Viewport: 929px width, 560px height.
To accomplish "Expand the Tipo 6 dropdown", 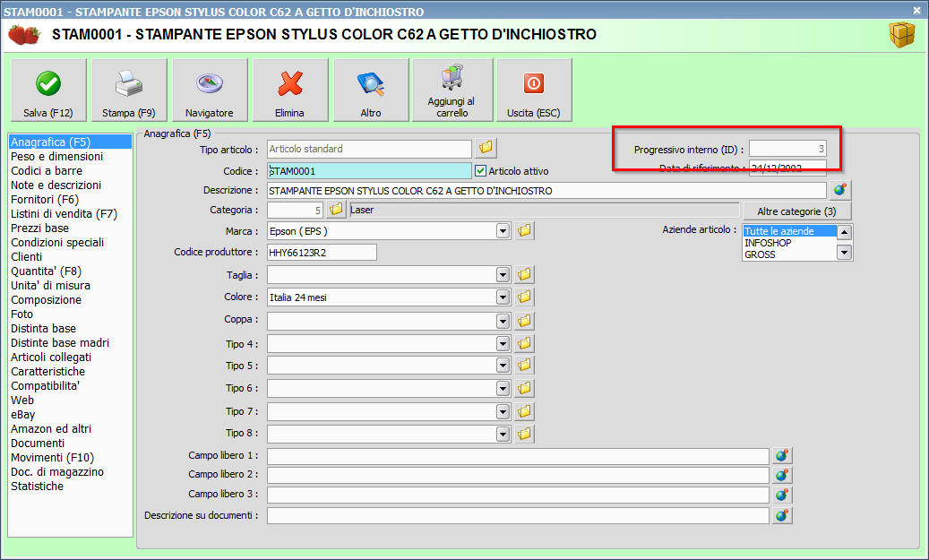I will [x=503, y=389].
